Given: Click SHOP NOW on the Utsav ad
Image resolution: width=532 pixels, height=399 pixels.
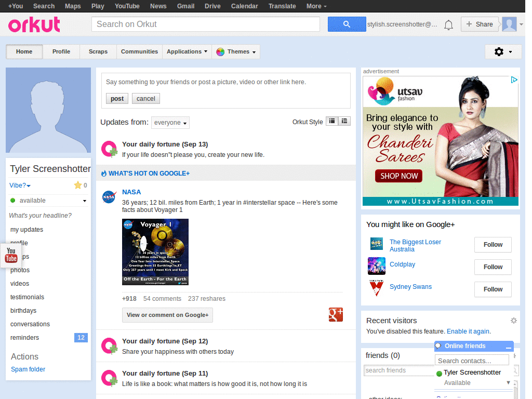Looking at the screenshot, I should point(398,176).
